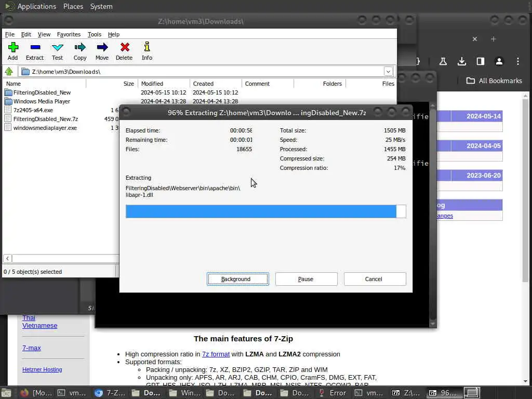Open the Help menu

click(x=114, y=34)
